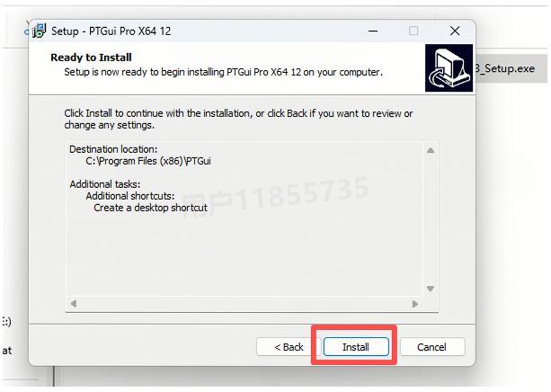Click the disabled maximize button
Screen dimensions: 551x392
[x=413, y=31]
